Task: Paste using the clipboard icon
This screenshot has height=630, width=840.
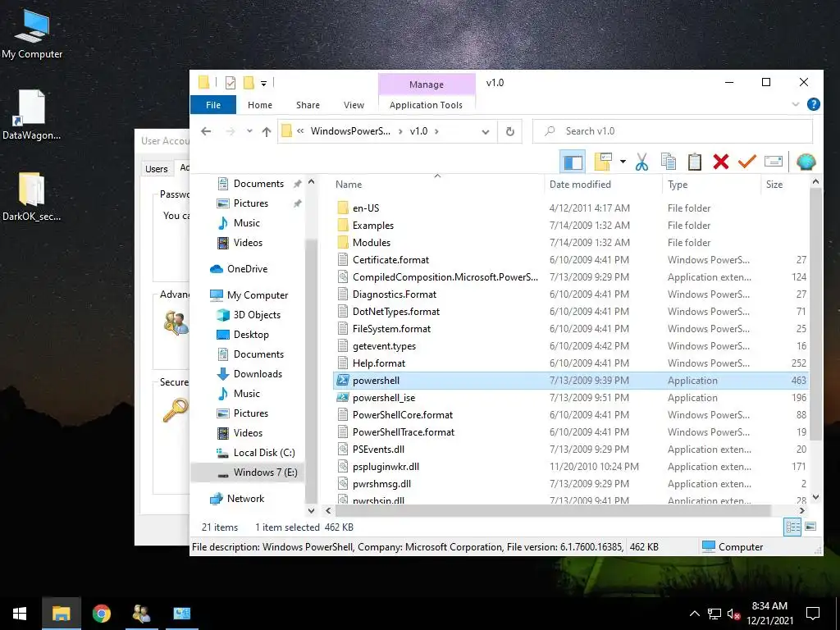Action: pyautogui.click(x=694, y=162)
